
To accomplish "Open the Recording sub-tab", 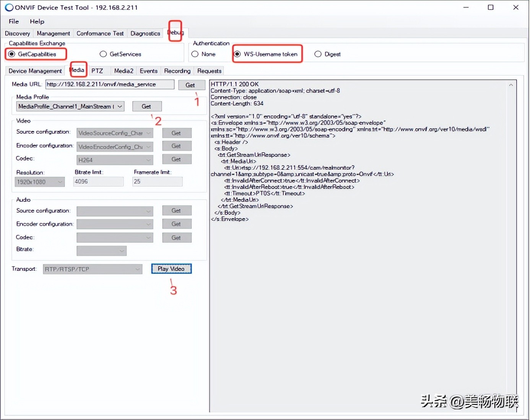I will click(x=177, y=71).
